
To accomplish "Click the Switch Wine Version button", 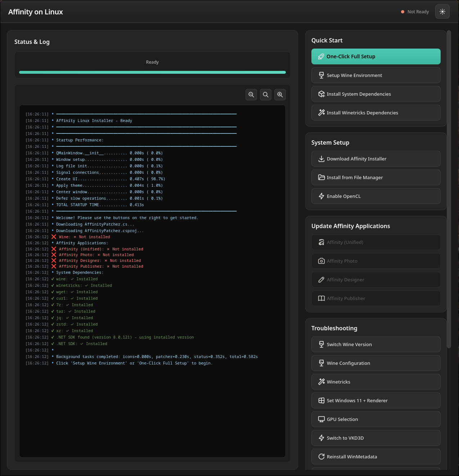I will coord(375,344).
